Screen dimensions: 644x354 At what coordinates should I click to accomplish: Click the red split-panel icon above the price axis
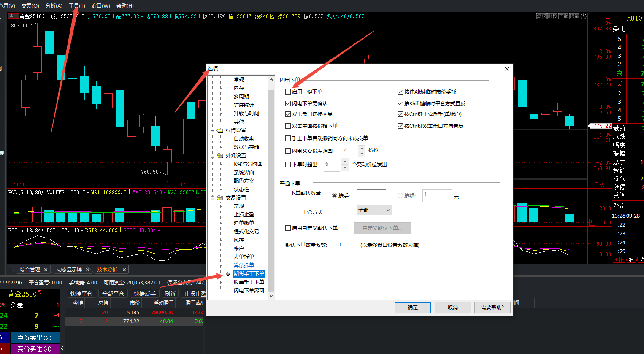tap(608, 16)
